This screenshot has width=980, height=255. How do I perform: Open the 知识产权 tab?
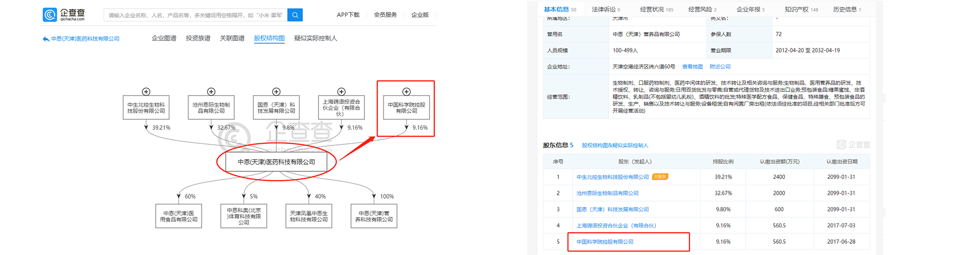pyautogui.click(x=801, y=9)
